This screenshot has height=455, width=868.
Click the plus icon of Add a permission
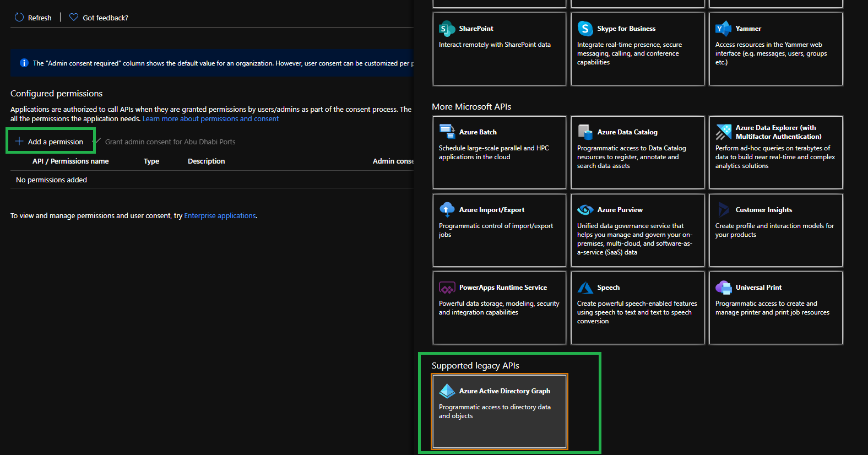(x=19, y=142)
